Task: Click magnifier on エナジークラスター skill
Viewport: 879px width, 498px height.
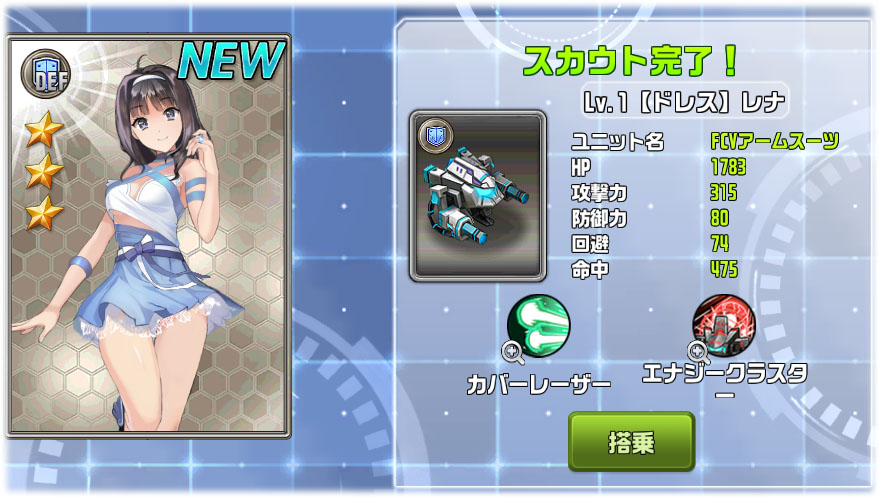Action: coord(698,352)
